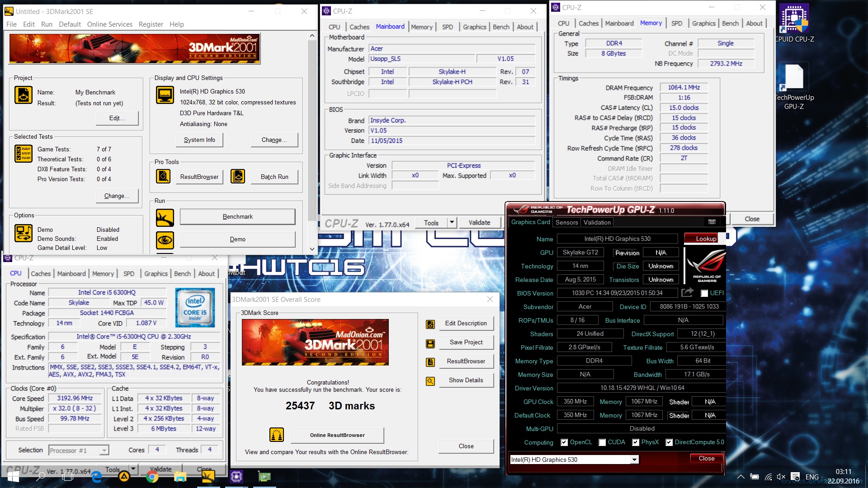The image size is (868, 488).
Task: Click the GPU-Z BIOS save arrow icon
Action: [x=687, y=292]
